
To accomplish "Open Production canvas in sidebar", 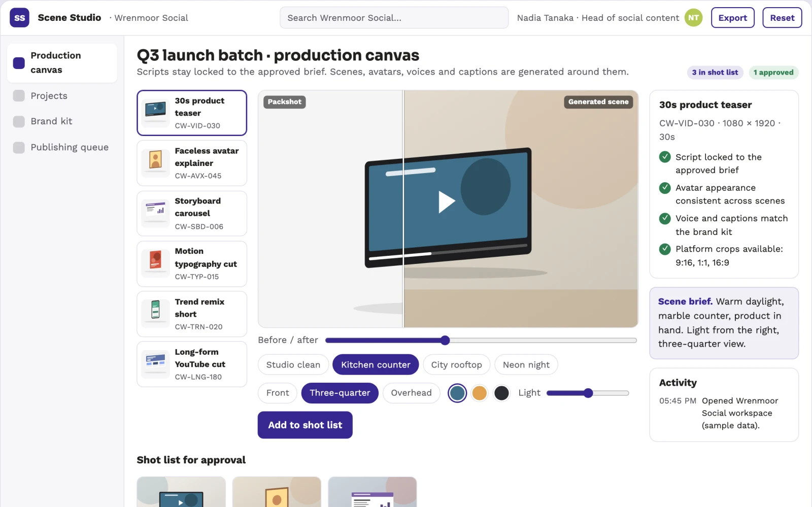I will click(x=62, y=63).
